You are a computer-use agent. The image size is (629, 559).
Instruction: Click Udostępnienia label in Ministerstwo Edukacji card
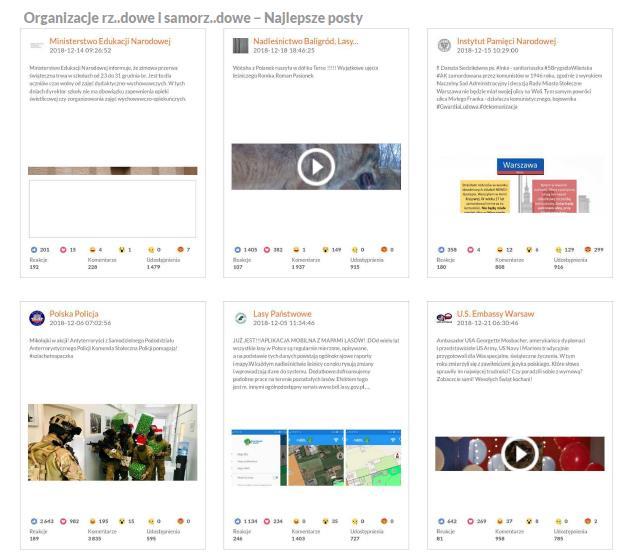[163, 260]
